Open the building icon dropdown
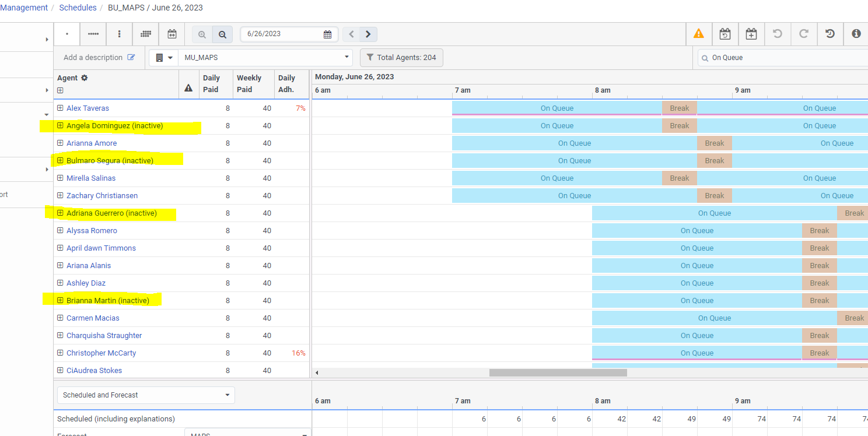This screenshot has height=436, width=868. (164, 58)
